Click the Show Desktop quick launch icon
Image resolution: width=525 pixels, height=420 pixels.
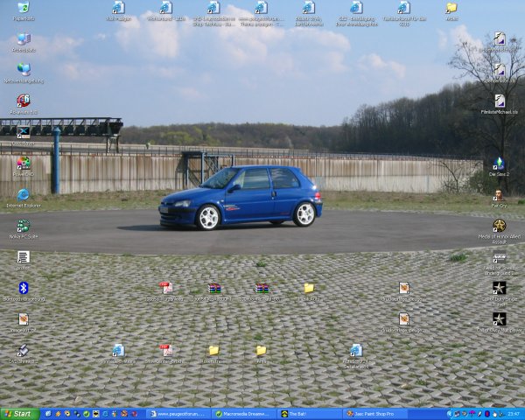click(48, 414)
